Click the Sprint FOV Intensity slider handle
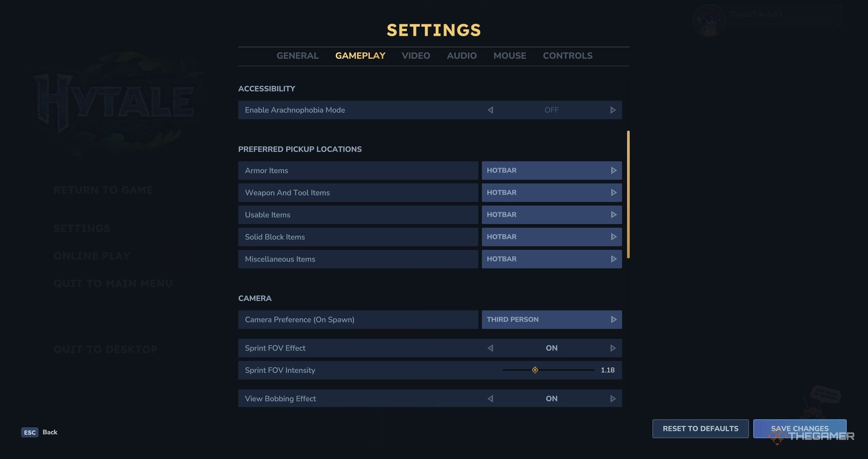 pos(535,370)
